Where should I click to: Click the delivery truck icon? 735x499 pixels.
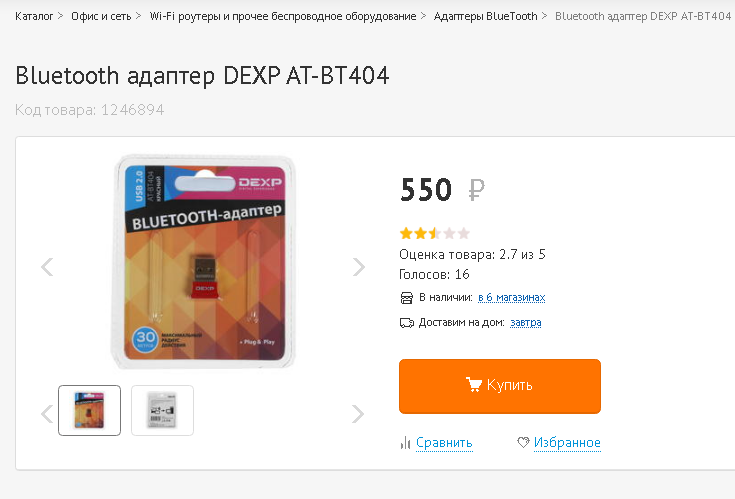[x=406, y=323]
